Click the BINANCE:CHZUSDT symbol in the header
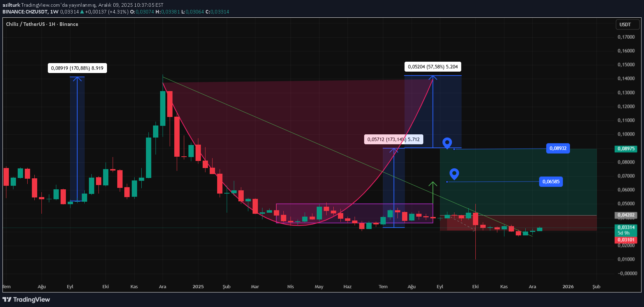 point(25,12)
